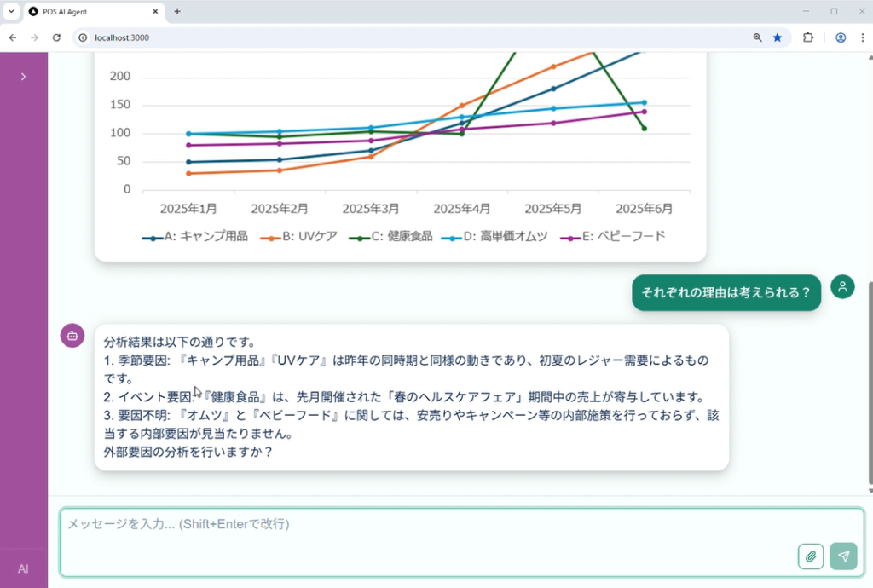The height and width of the screenshot is (588, 873).
Task: Open the Chrome extensions puzzle icon
Action: point(808,37)
